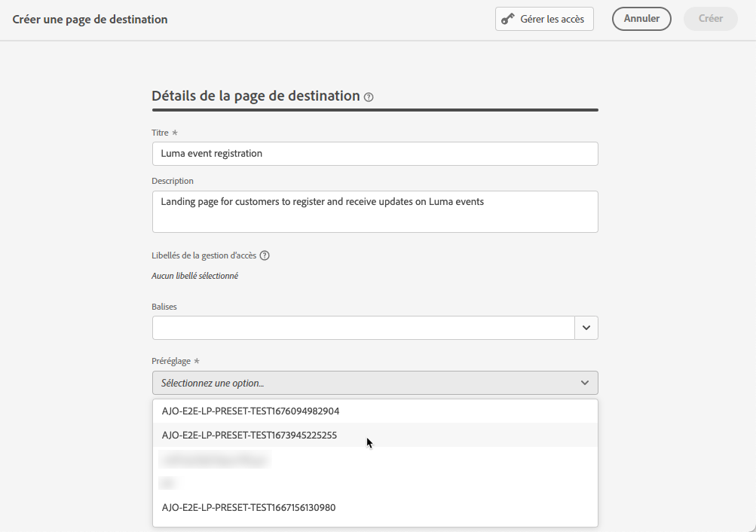Select the first blurred preset option
The image size is (756, 532).
coord(215,458)
